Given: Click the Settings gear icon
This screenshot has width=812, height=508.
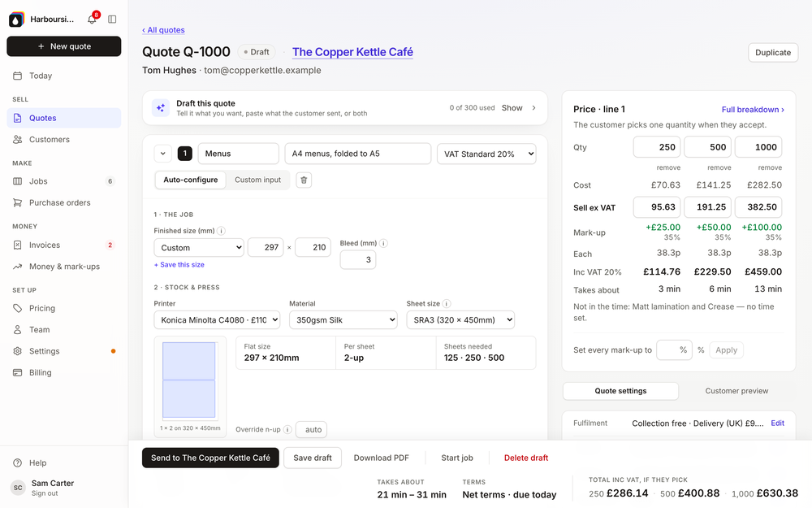Looking at the screenshot, I should [x=18, y=351].
